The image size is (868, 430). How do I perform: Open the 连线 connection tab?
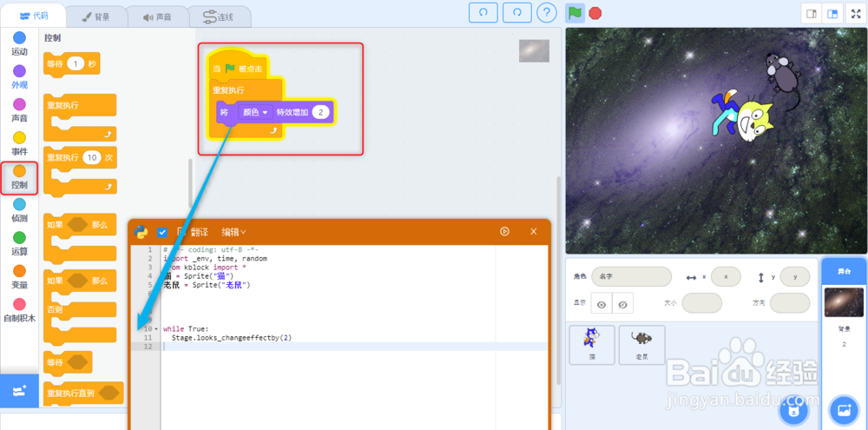(219, 17)
